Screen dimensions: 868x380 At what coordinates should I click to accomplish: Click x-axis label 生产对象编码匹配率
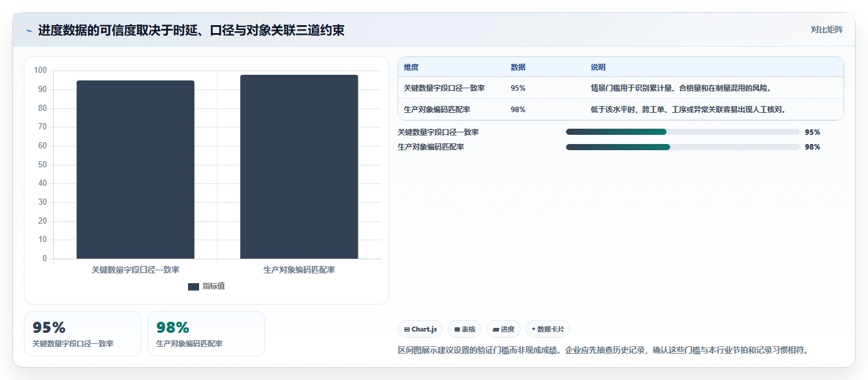coord(299,270)
